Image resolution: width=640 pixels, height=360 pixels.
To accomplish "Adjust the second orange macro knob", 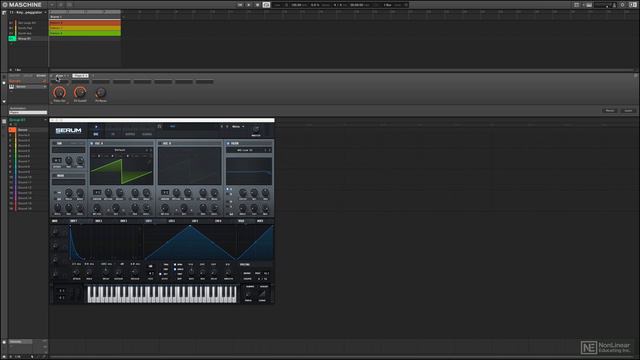I will tap(80, 92).
